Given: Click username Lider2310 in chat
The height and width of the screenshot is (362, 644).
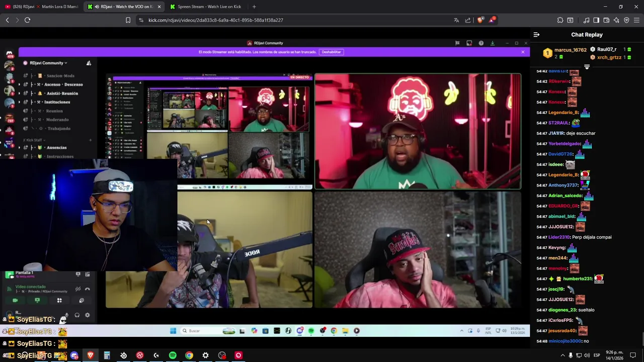Looking at the screenshot, I should (559, 237).
